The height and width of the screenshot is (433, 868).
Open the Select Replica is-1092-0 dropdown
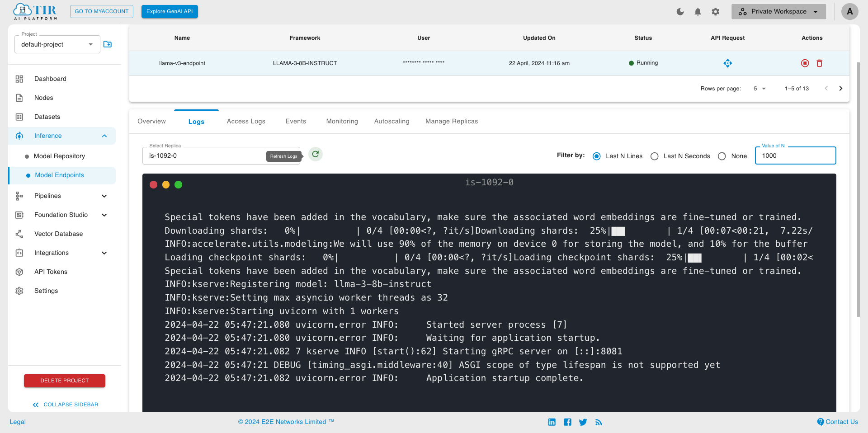(x=221, y=155)
